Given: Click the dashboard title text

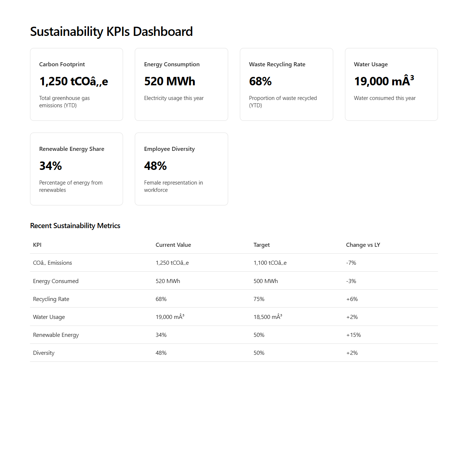Looking at the screenshot, I should (111, 31).
